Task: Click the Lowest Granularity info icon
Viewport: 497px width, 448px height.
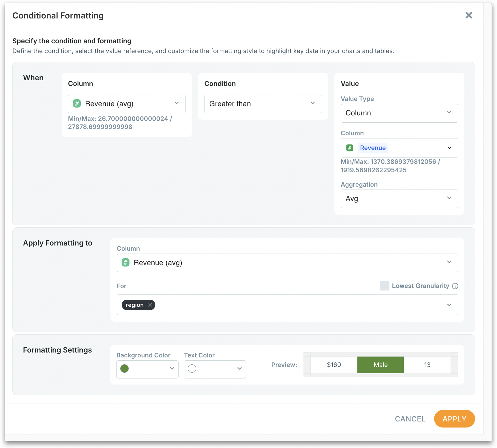Action: click(x=455, y=286)
